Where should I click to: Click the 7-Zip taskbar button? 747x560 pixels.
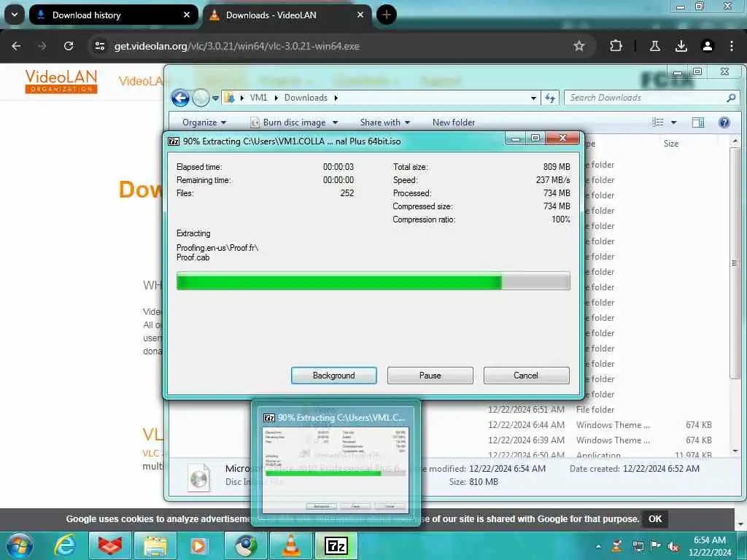click(x=336, y=545)
